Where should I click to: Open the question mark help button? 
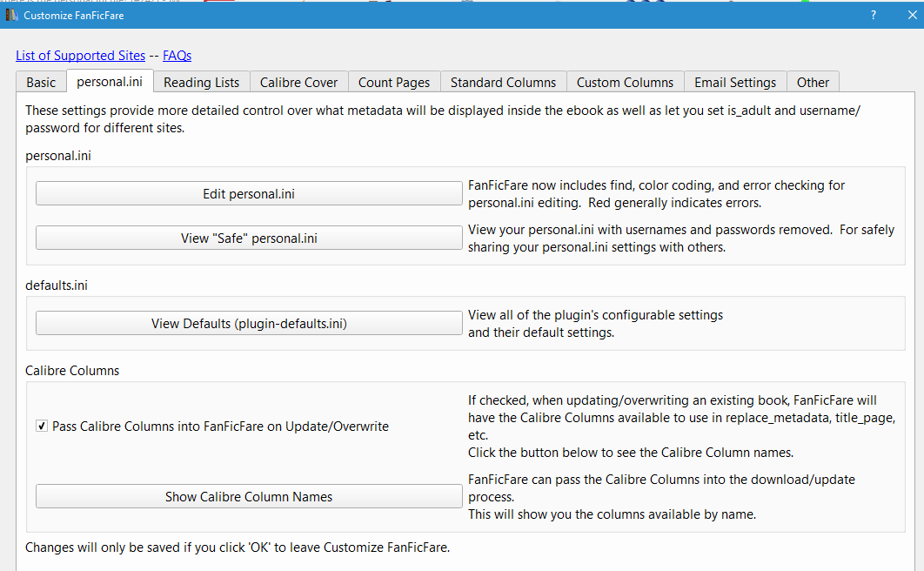874,16
